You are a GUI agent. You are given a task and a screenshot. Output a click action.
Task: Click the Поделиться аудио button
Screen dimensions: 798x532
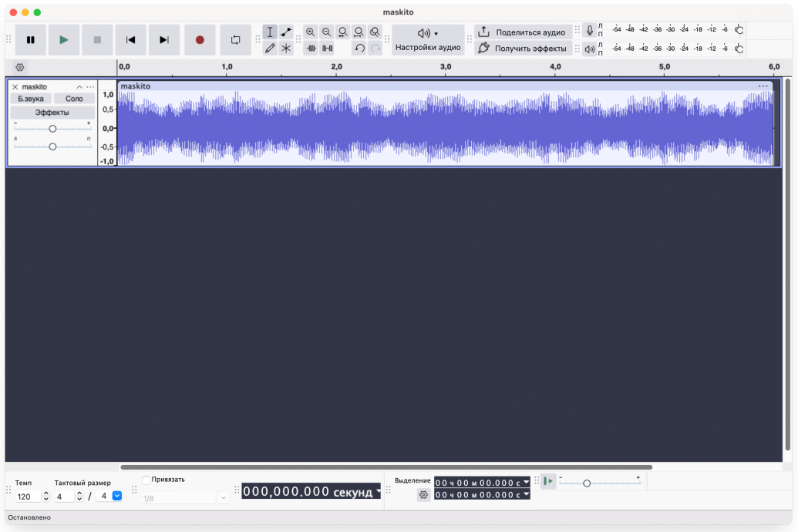click(x=523, y=32)
